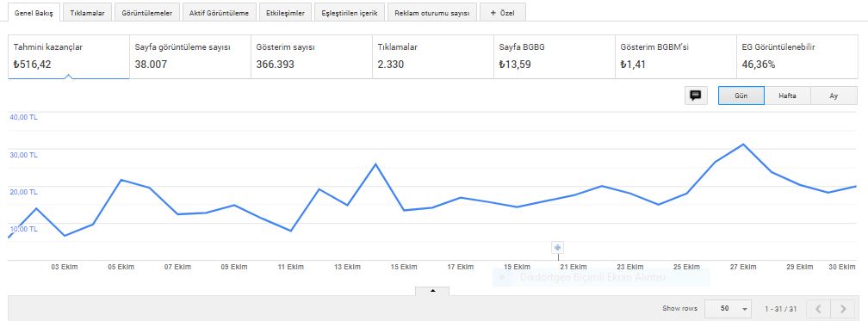Click the 09 Ekim axis label
The width and height of the screenshot is (868, 321).
[x=233, y=267]
